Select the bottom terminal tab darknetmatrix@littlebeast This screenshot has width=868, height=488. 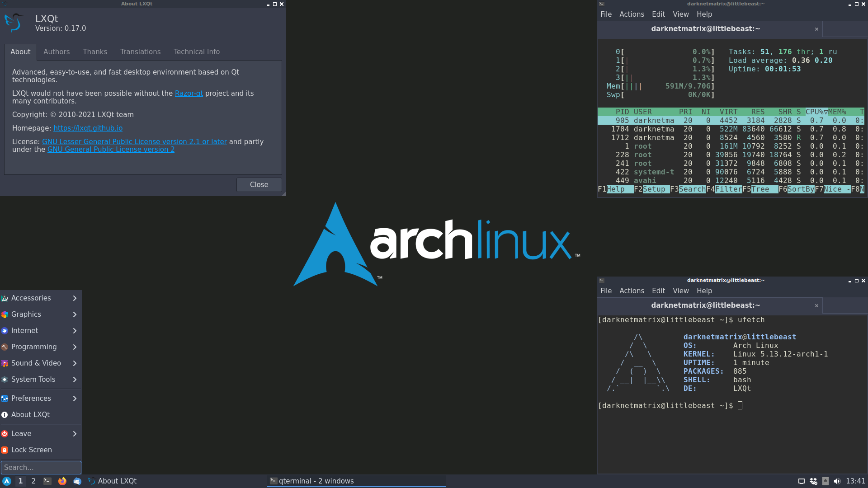[x=710, y=305]
